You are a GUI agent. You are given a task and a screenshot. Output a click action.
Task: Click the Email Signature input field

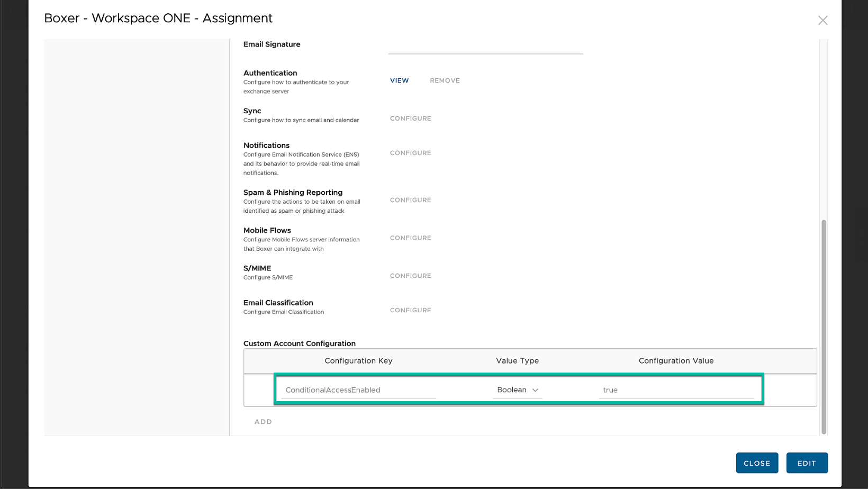(485, 47)
